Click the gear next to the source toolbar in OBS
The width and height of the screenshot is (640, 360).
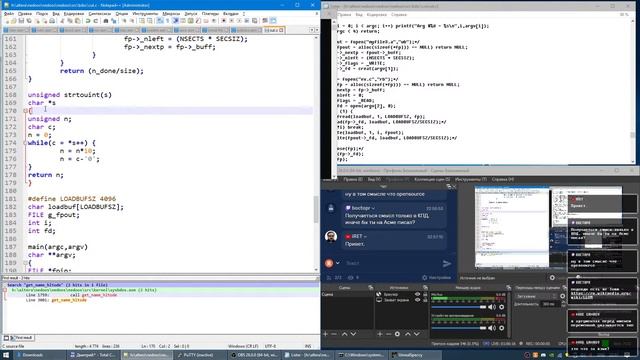pos(552,278)
